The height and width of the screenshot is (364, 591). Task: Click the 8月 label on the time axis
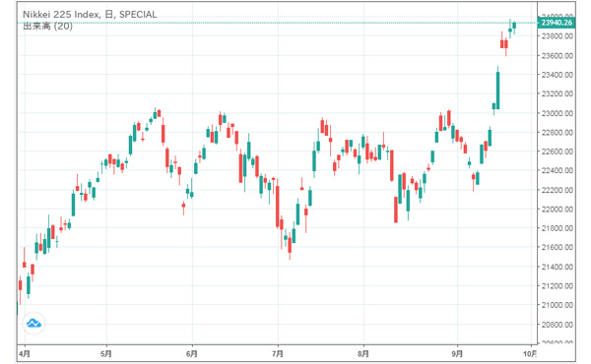[x=363, y=354]
